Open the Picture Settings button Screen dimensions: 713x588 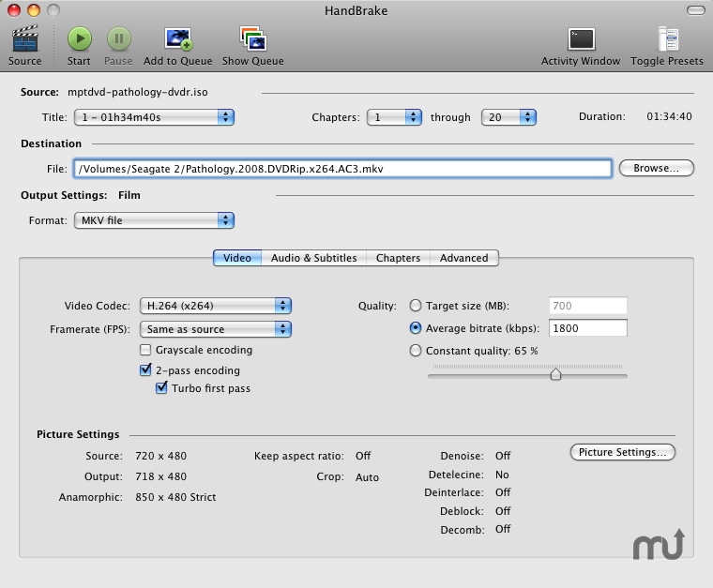point(622,452)
